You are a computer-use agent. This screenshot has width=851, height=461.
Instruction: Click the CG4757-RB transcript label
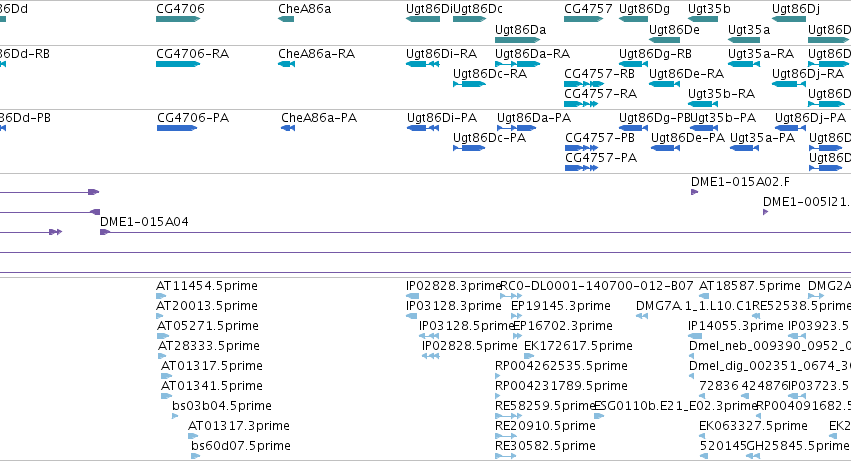(599, 73)
